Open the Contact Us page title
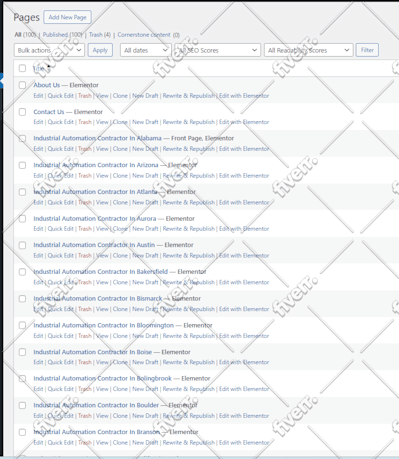The image size is (399, 459). click(49, 112)
